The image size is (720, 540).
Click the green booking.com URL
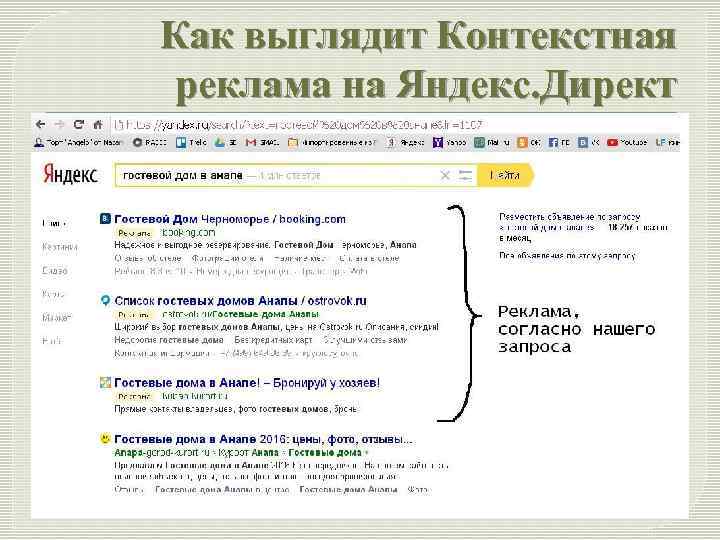pos(189,232)
